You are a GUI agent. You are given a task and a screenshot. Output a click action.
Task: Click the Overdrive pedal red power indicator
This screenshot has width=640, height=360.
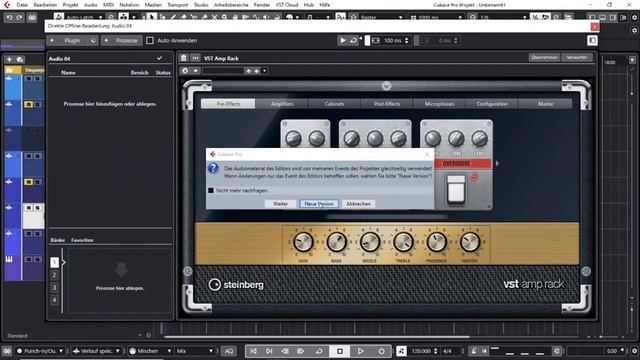click(x=474, y=177)
